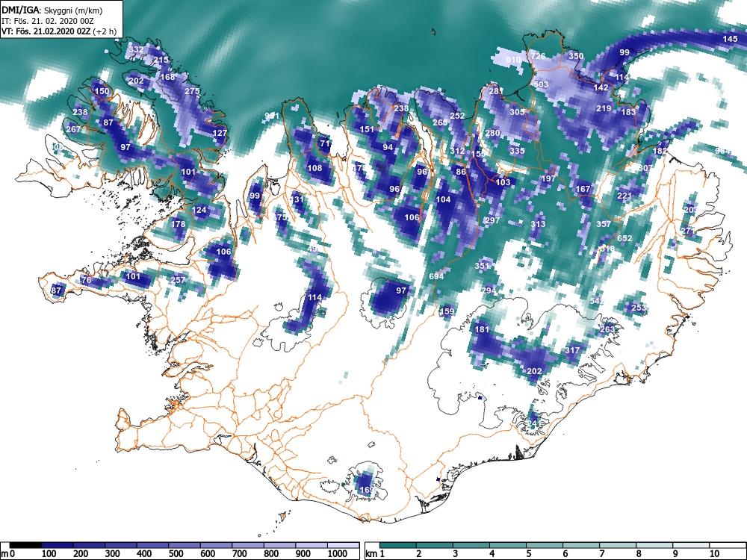The image size is (747, 560).
Task: Select the 'IT: Fös. 21. 02. 2020 00Z' line
Action: click(47, 22)
